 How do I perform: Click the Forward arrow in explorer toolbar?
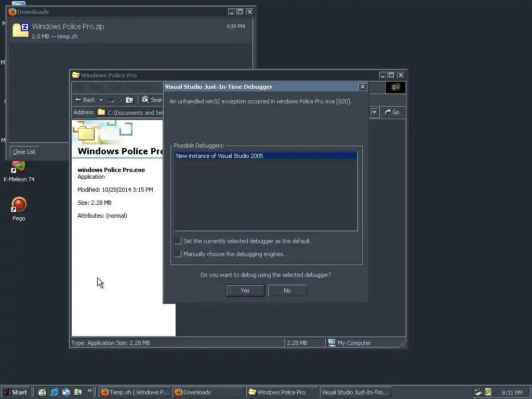[111, 100]
